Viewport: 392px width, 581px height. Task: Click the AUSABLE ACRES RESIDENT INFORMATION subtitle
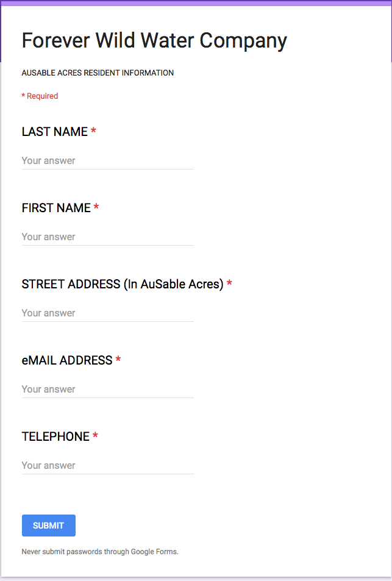(98, 73)
